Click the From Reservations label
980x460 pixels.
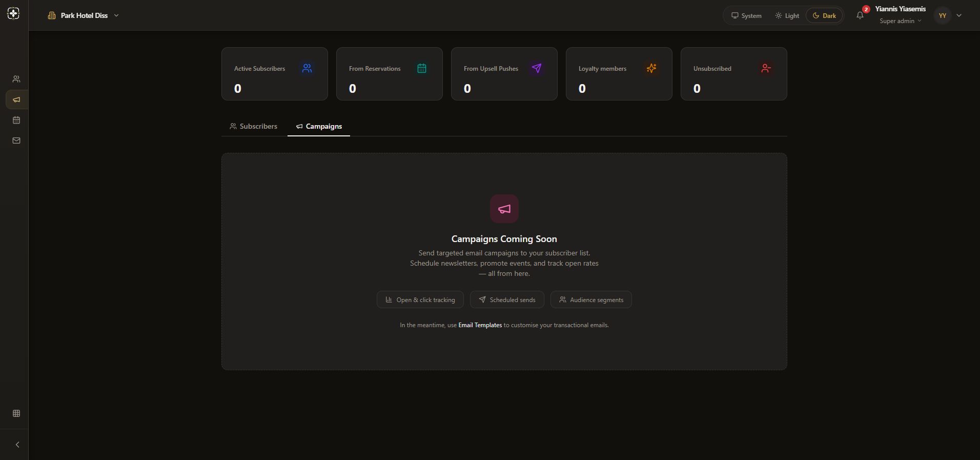[x=375, y=69]
